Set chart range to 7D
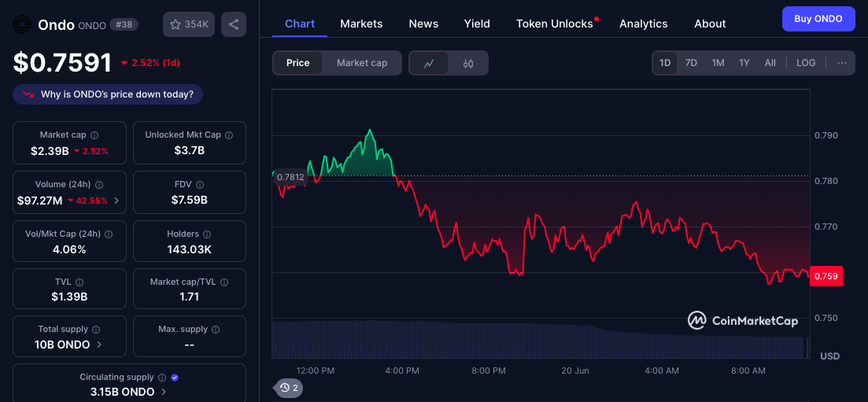 tap(691, 63)
